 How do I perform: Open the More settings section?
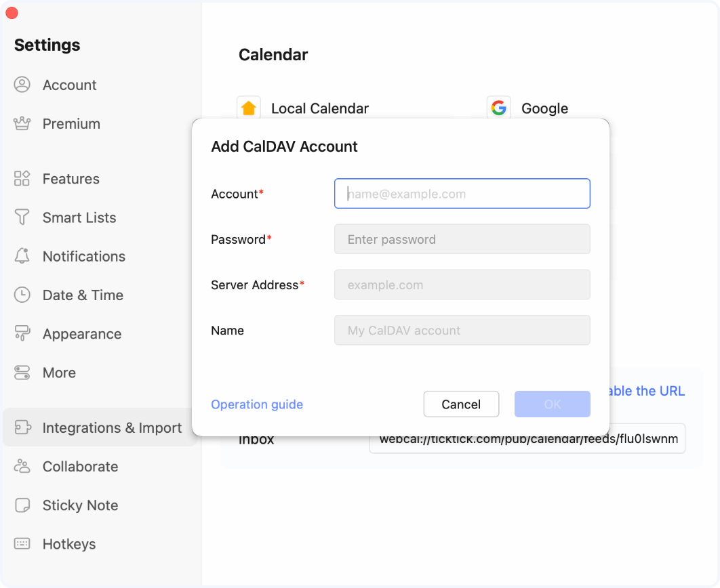point(22,373)
